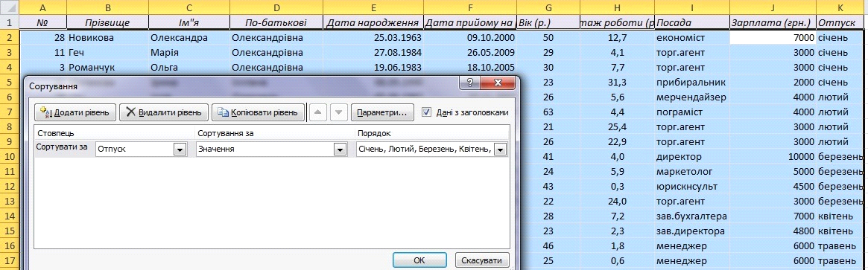Select column A header

point(42,7)
